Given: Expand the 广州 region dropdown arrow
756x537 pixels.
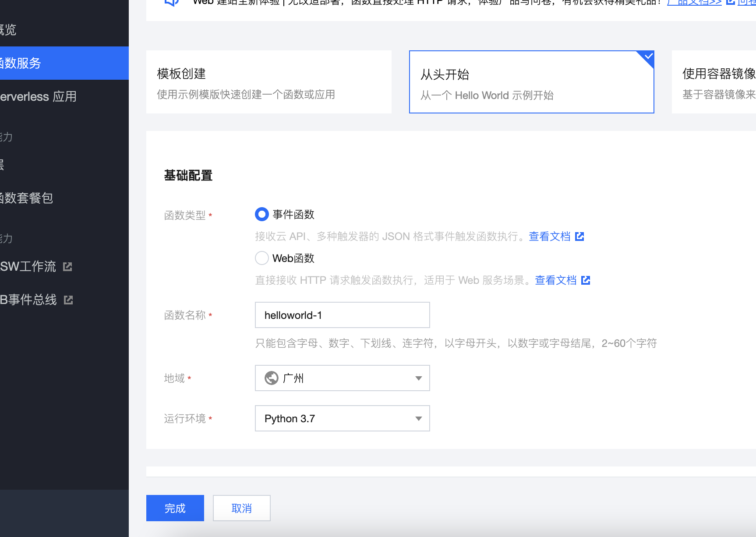Looking at the screenshot, I should coord(418,378).
